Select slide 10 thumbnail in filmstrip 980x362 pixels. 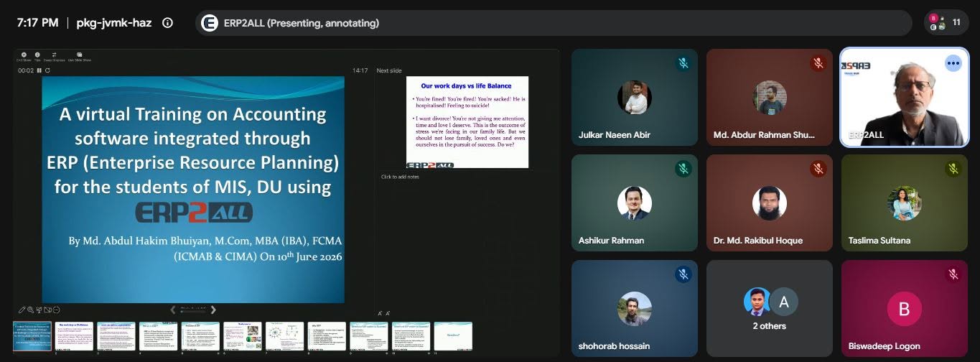tap(411, 336)
